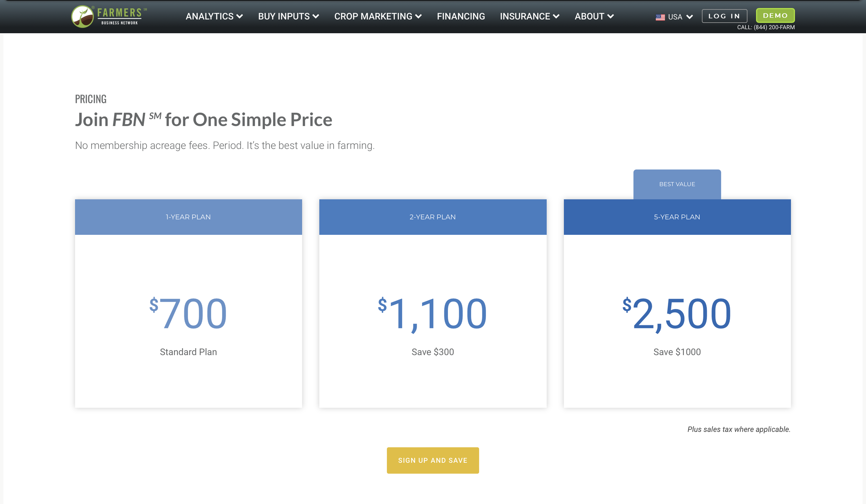Open the Buy Inputs dropdown arrow
Viewport: 866px width, 504px height.
coord(316,16)
